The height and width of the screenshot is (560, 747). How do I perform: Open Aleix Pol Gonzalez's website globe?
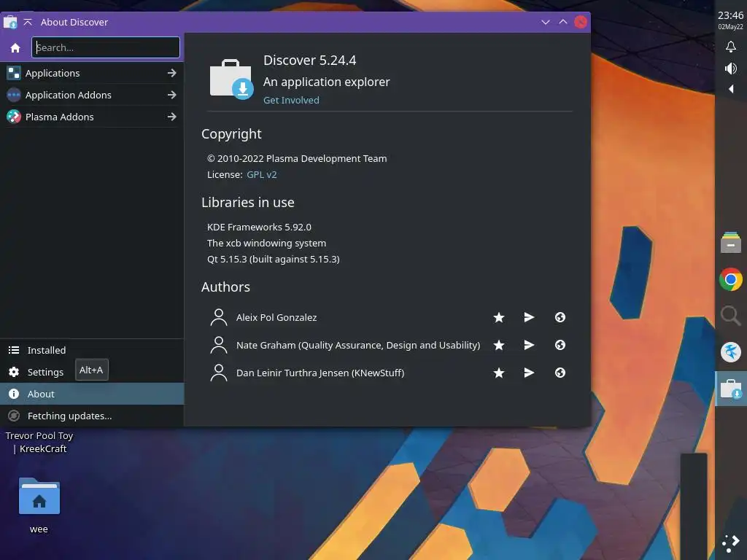coord(560,317)
